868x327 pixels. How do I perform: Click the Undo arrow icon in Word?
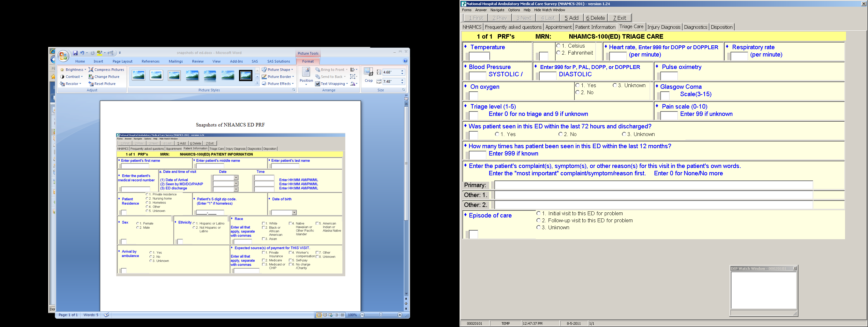click(x=82, y=53)
